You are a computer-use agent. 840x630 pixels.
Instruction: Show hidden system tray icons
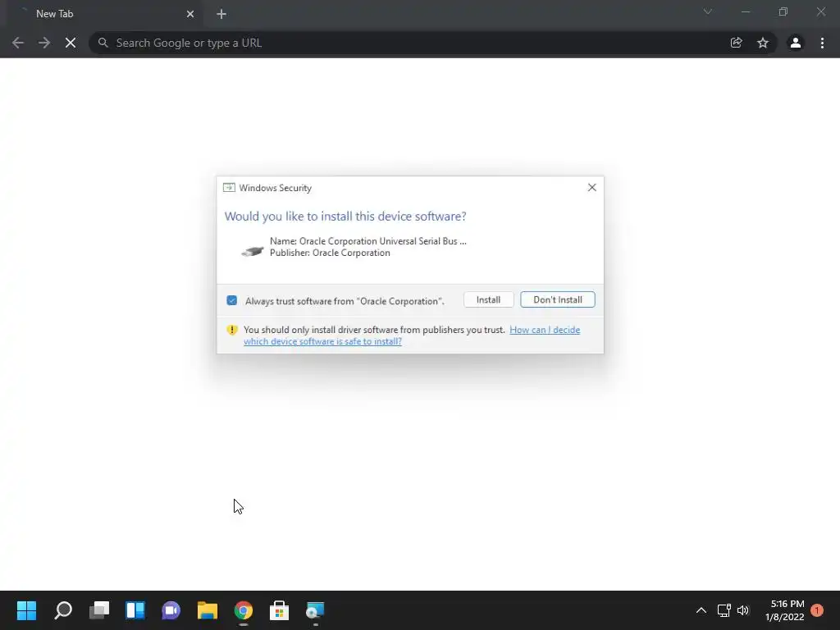701,610
